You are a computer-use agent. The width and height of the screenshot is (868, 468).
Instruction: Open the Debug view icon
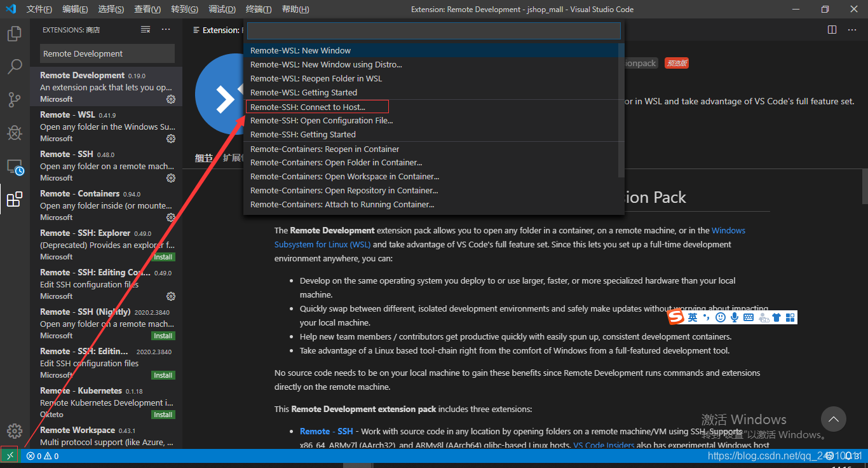tap(15, 132)
